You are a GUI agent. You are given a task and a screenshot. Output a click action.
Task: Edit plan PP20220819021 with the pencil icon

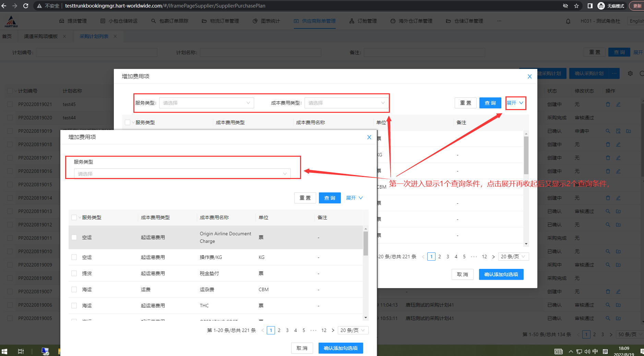(x=618, y=104)
